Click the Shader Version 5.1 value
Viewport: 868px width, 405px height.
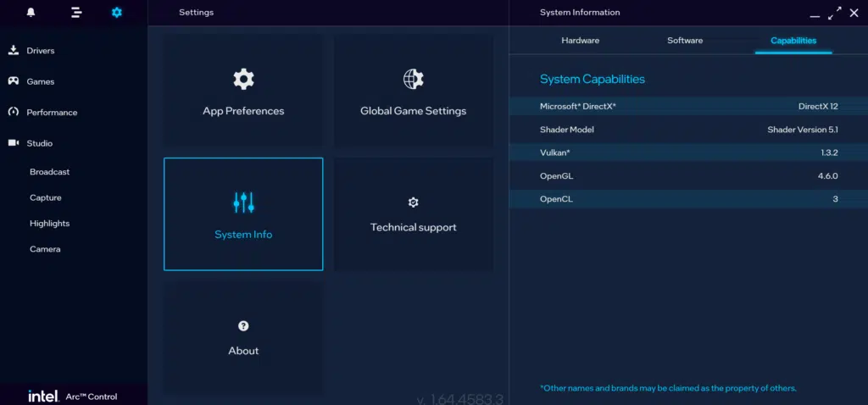(x=803, y=130)
